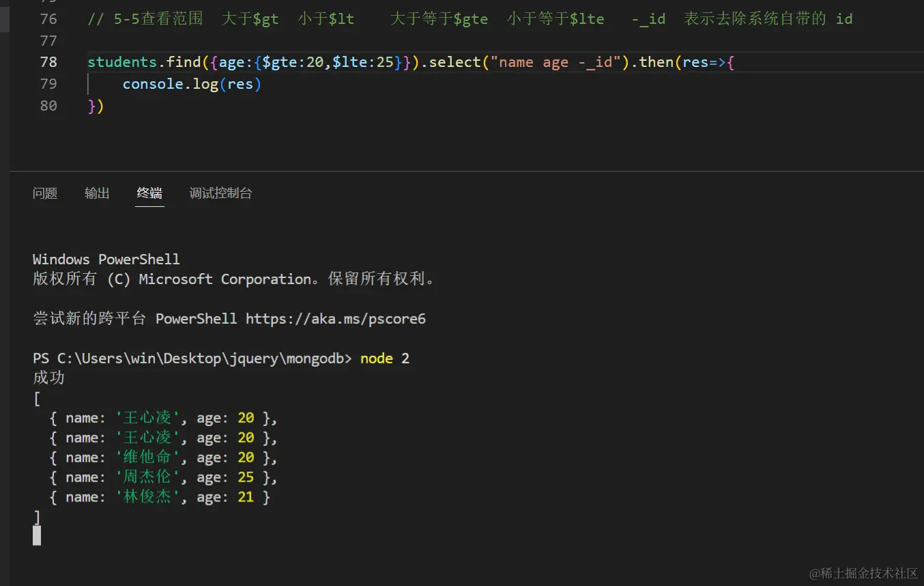Click line number 79 in the gutter
Viewport: 924px width, 586px height.
pyautogui.click(x=48, y=84)
